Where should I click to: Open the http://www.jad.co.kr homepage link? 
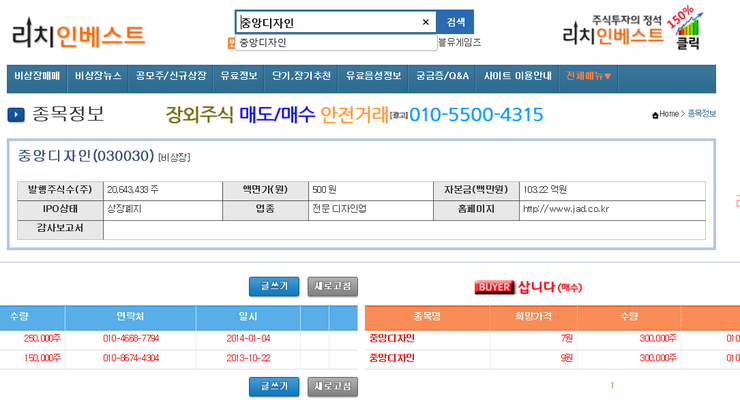click(x=566, y=209)
